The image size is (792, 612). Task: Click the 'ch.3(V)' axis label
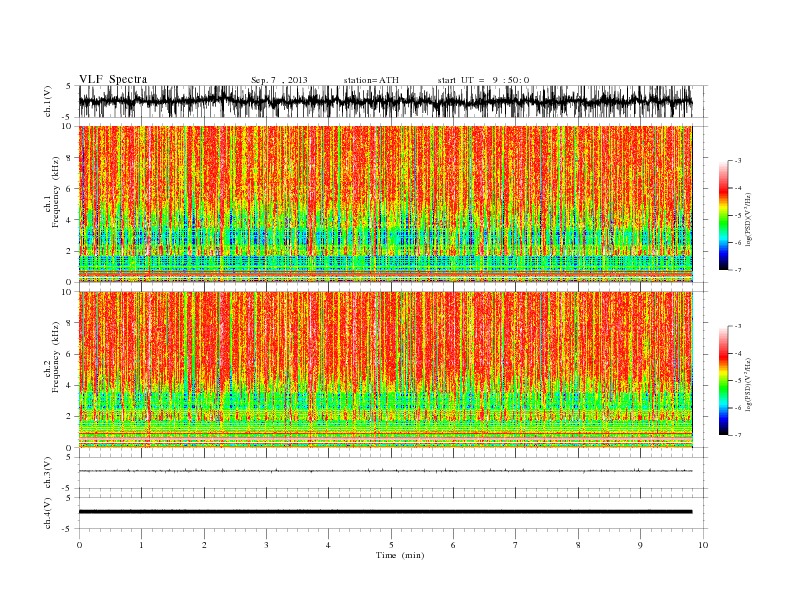47,473
